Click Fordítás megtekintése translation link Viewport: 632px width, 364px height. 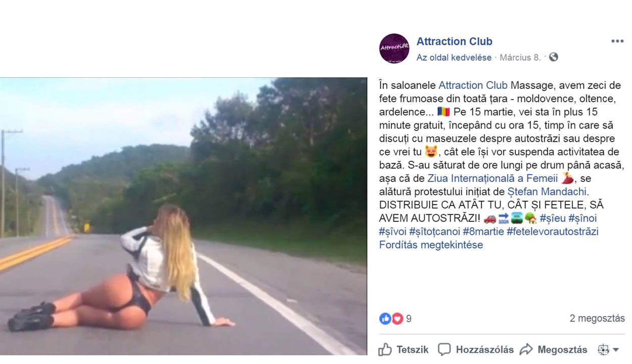click(431, 245)
